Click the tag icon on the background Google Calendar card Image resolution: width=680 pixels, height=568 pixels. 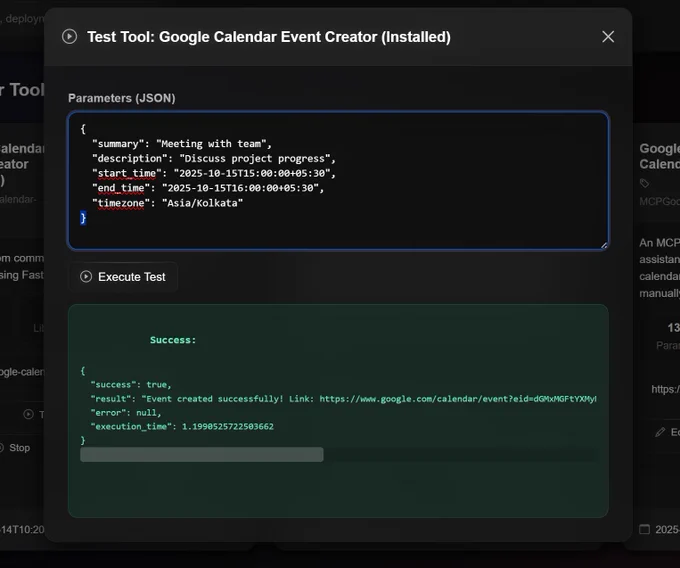point(644,183)
